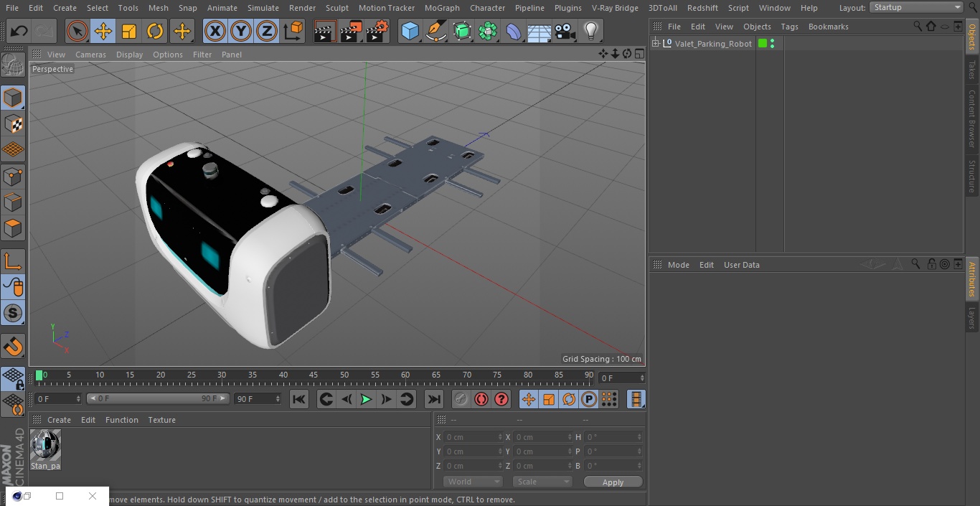The height and width of the screenshot is (506, 980).
Task: Click the end frame 90 F field
Action: click(x=257, y=398)
